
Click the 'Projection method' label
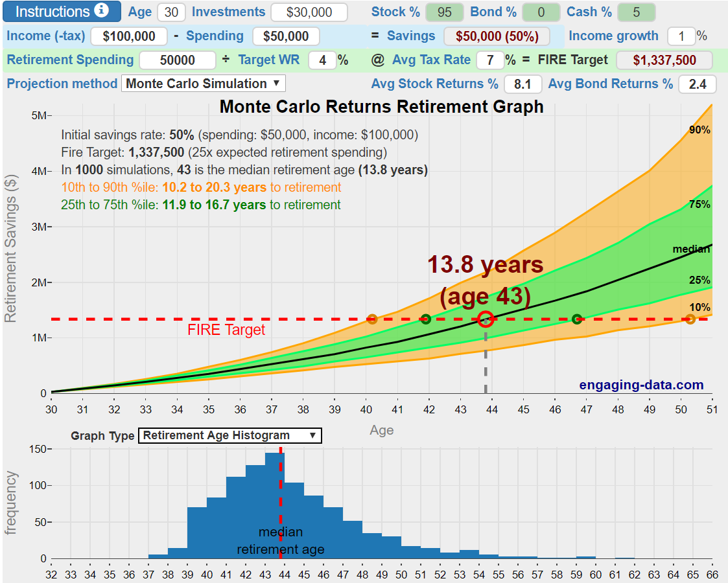(x=62, y=84)
